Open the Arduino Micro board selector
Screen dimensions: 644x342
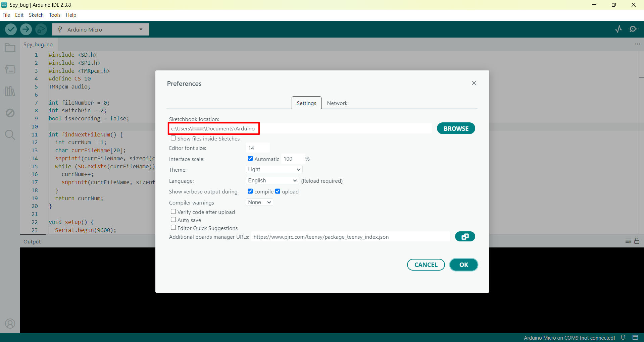(x=101, y=30)
